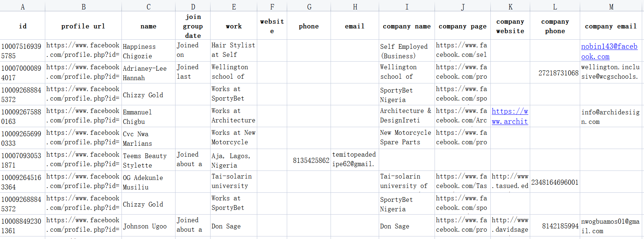
Task: Select company name 'Self Employed (Business)'
Action: pyautogui.click(x=407, y=51)
